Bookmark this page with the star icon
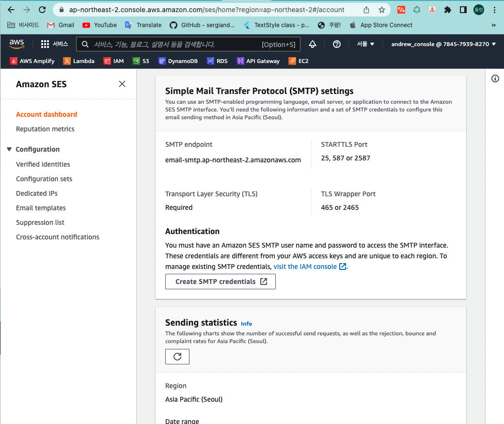Image resolution: width=504 pixels, height=424 pixels. [x=381, y=10]
